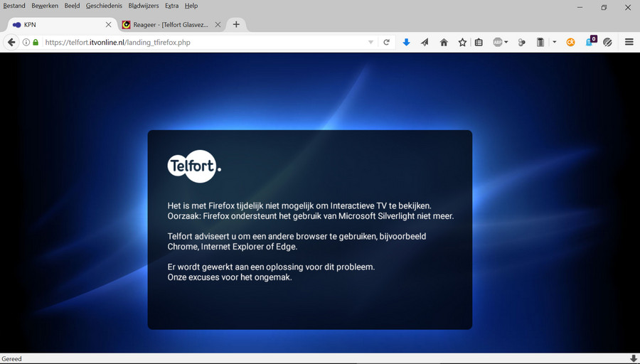Open a new tab with plus button
This screenshot has width=640, height=364.
(x=236, y=24)
